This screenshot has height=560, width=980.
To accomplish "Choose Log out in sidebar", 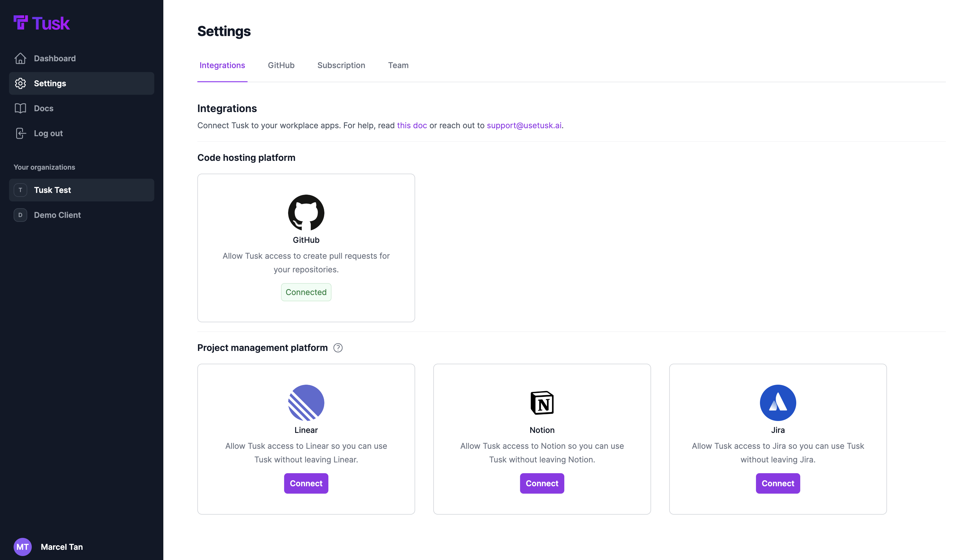I will 81,133.
